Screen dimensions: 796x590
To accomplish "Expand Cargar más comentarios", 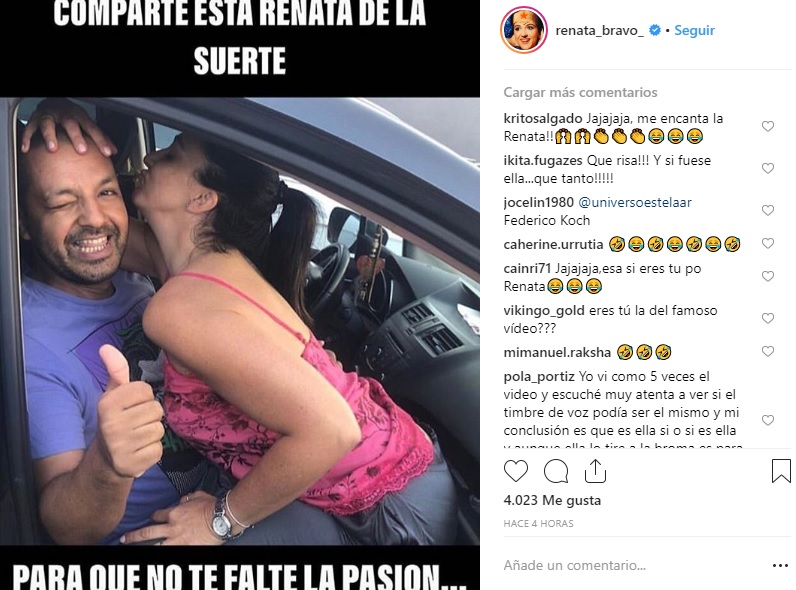I will (580, 92).
